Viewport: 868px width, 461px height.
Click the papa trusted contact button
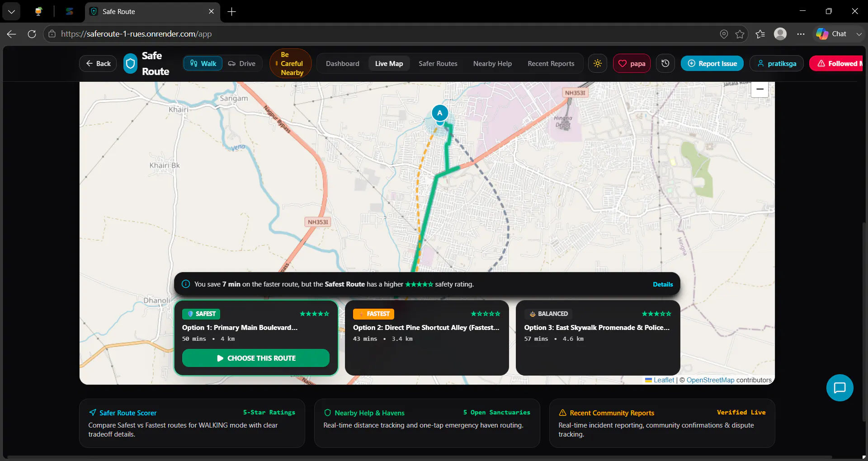click(632, 63)
